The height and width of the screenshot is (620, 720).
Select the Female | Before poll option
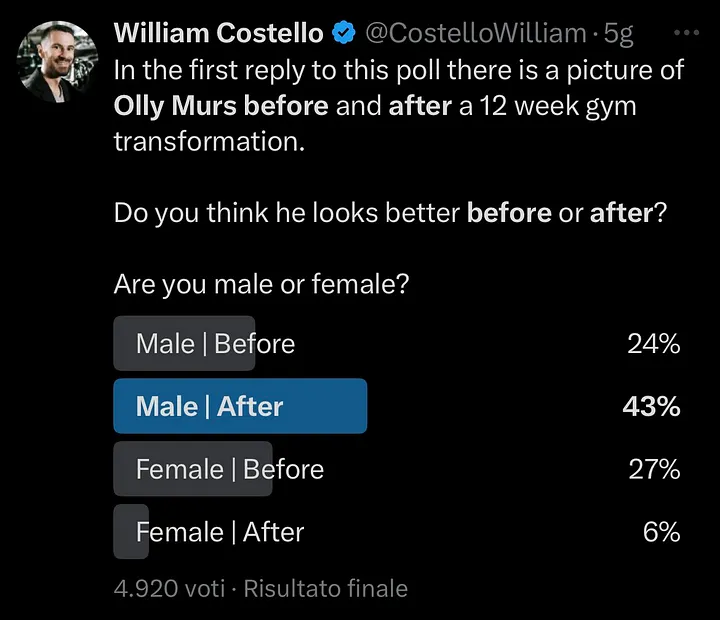397,469
